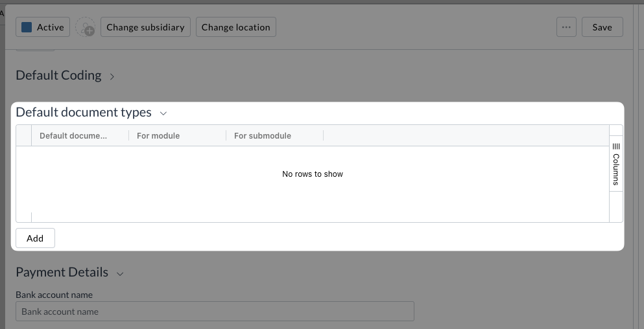Screen dimensions: 644x329
Task: Click the Active status button label
Action: [50, 27]
